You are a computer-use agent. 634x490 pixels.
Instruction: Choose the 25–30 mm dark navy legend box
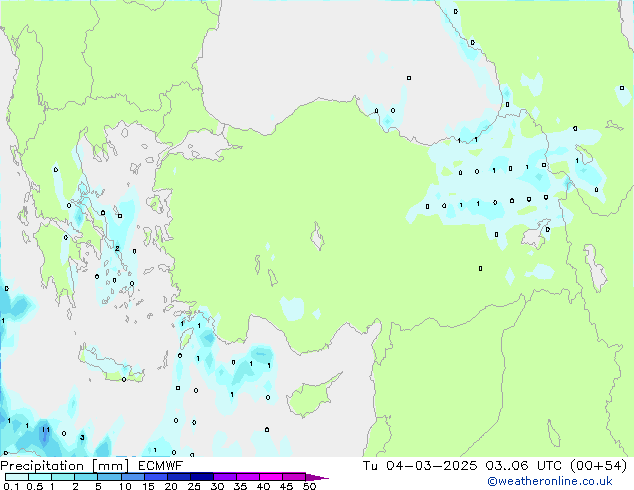(201, 477)
